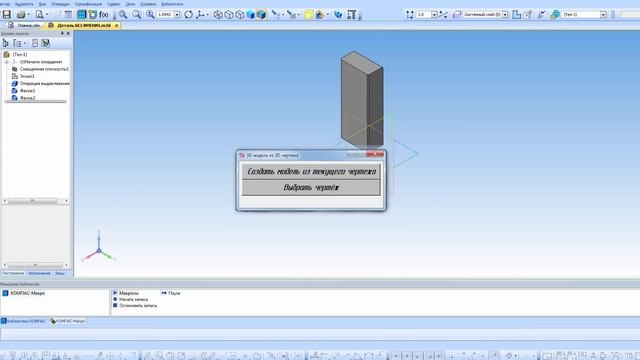Screen dimensions: 640x360
Task: Select Макросы item in library panel
Action: point(126,293)
